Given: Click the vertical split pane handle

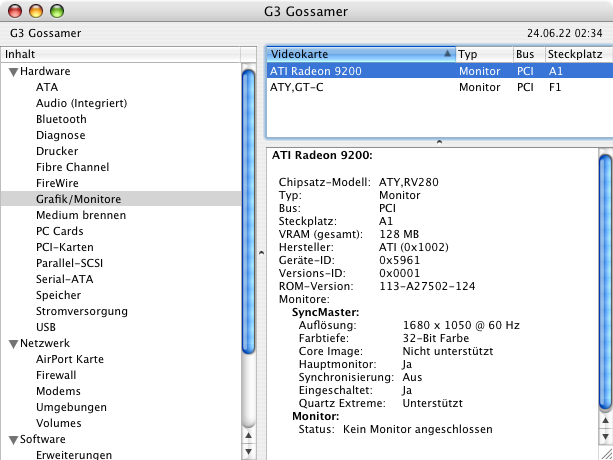Looking at the screenshot, I should (x=262, y=253).
